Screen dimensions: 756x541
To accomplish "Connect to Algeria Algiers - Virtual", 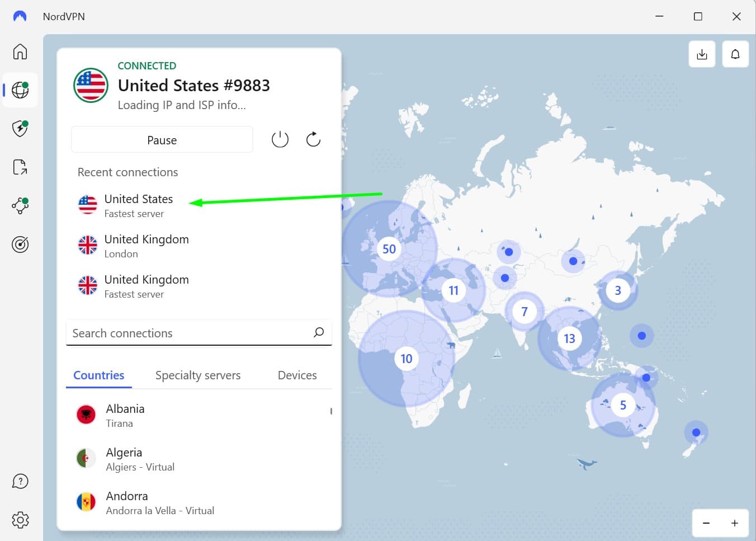I will pos(199,459).
